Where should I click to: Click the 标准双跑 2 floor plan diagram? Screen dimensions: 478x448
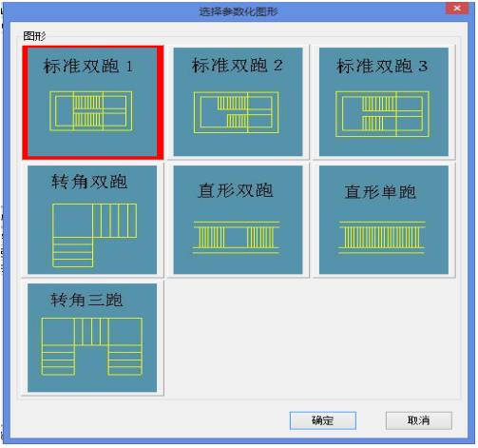tap(237, 112)
